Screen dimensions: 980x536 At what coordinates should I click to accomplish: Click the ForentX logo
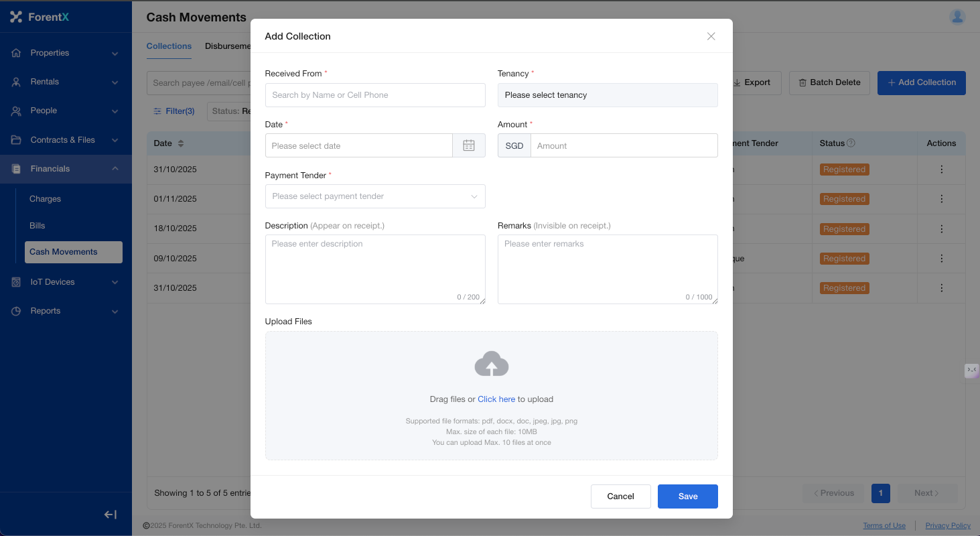[40, 17]
